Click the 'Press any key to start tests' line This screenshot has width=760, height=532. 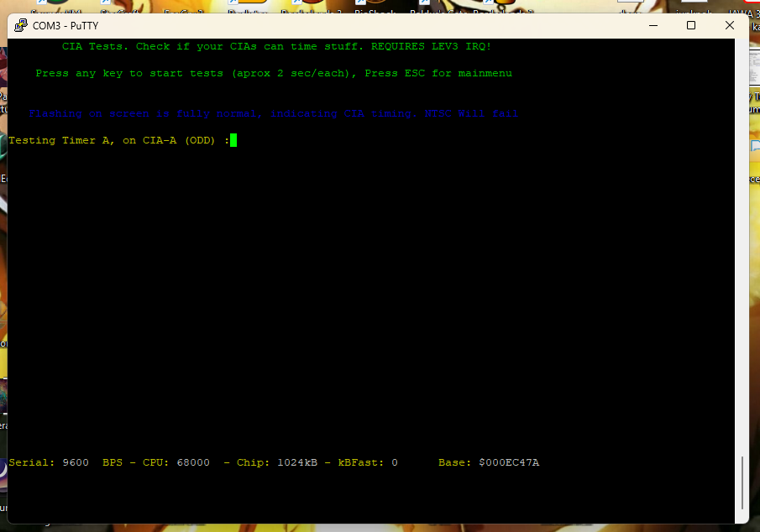274,73
